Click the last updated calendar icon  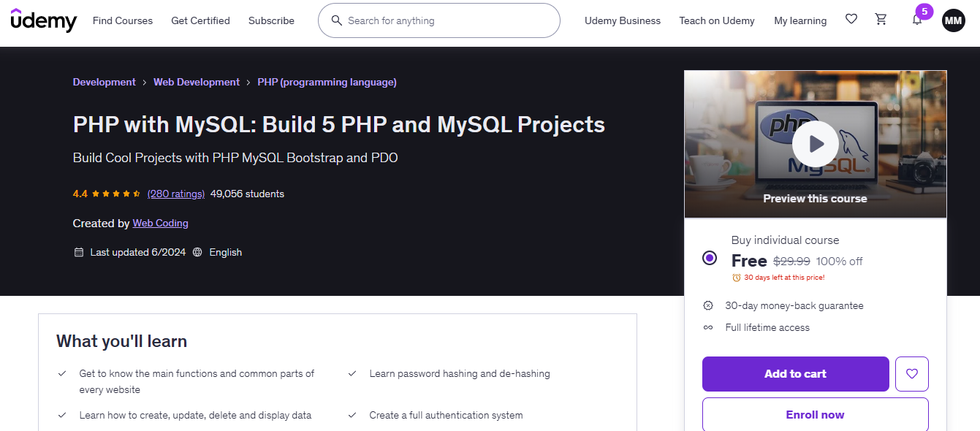(79, 252)
